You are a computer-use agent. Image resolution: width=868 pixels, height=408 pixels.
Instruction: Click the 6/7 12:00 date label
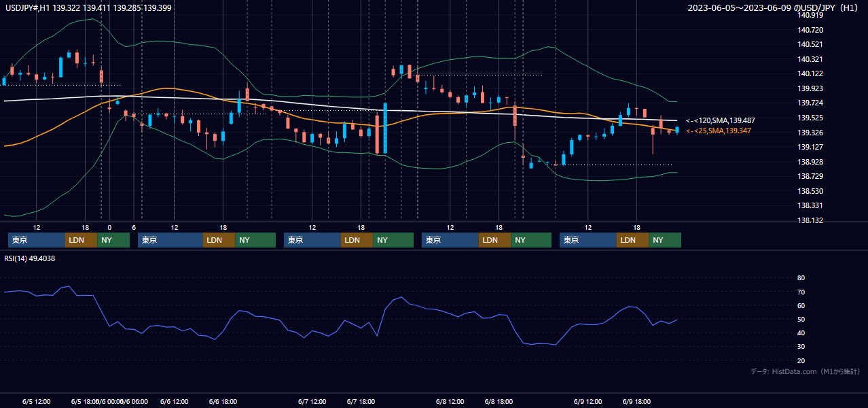click(x=312, y=402)
